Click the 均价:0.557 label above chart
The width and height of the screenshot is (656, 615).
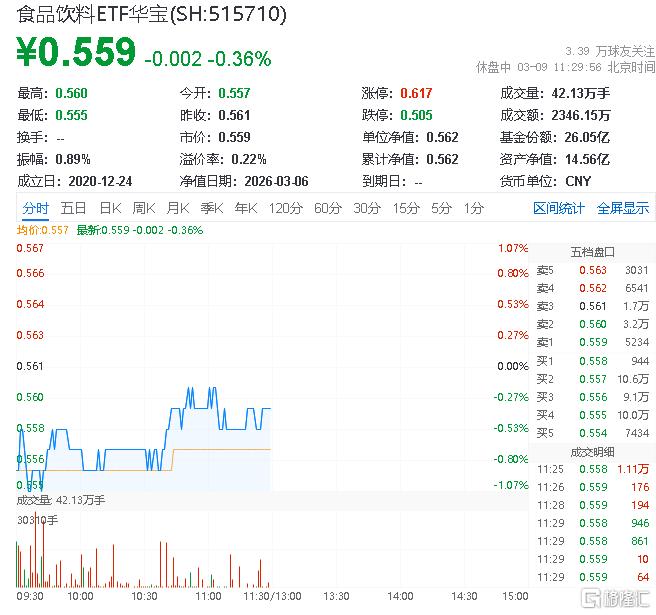point(42,230)
